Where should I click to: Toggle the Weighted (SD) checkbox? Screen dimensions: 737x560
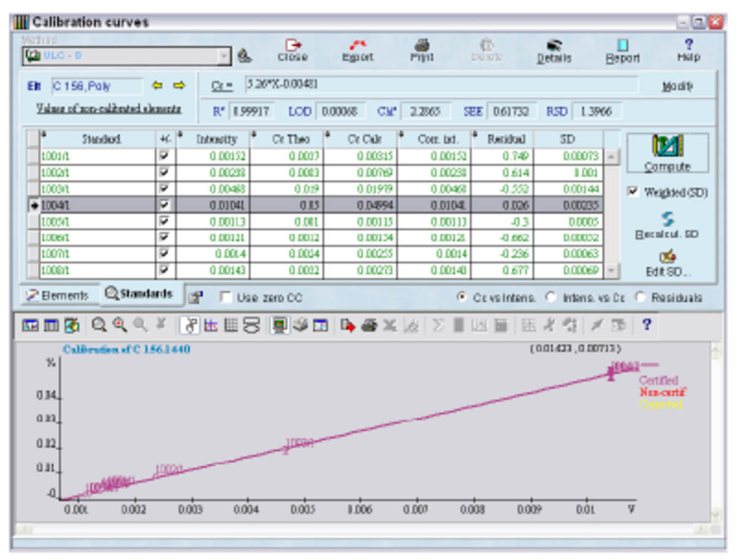(633, 192)
